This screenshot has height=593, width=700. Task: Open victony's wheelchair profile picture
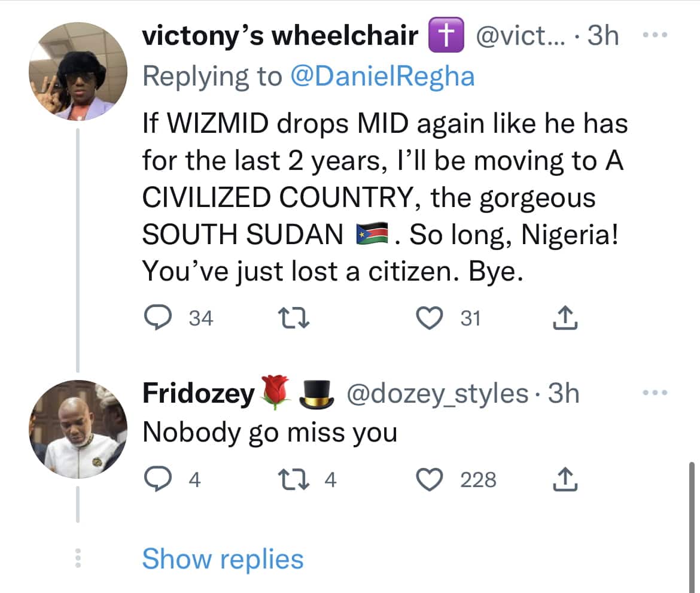78,73
